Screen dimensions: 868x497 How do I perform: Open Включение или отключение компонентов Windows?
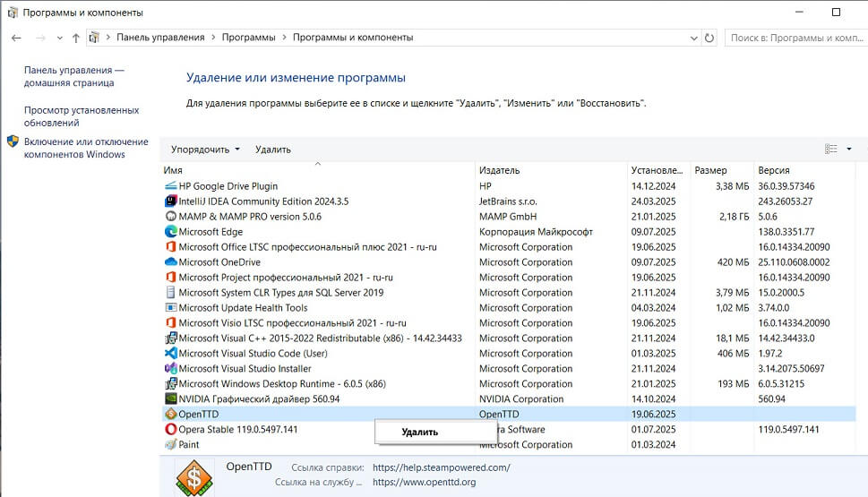coord(86,148)
